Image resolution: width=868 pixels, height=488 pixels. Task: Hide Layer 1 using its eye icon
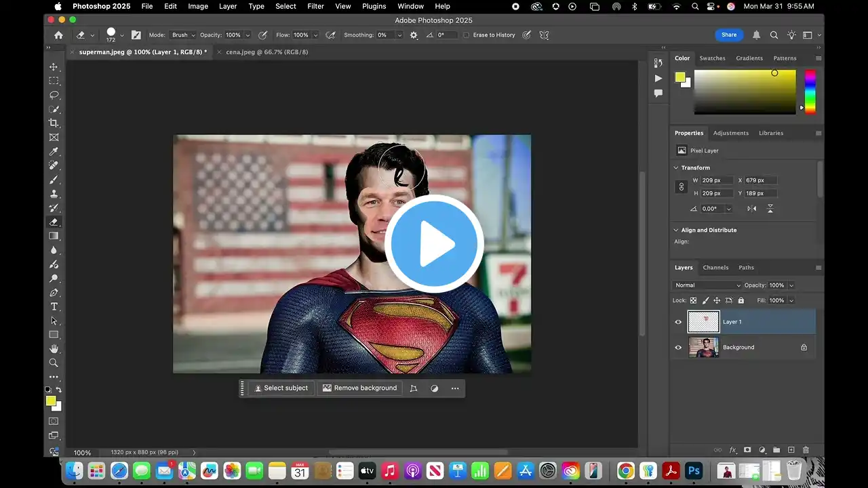(678, 322)
